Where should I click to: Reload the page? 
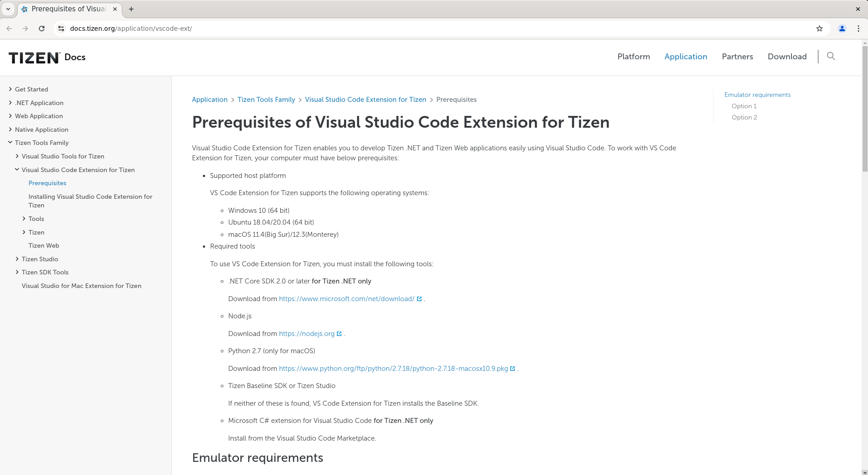(42, 29)
